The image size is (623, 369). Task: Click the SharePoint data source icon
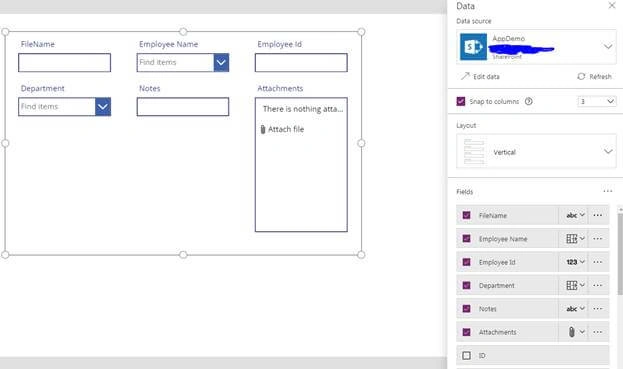[473, 47]
